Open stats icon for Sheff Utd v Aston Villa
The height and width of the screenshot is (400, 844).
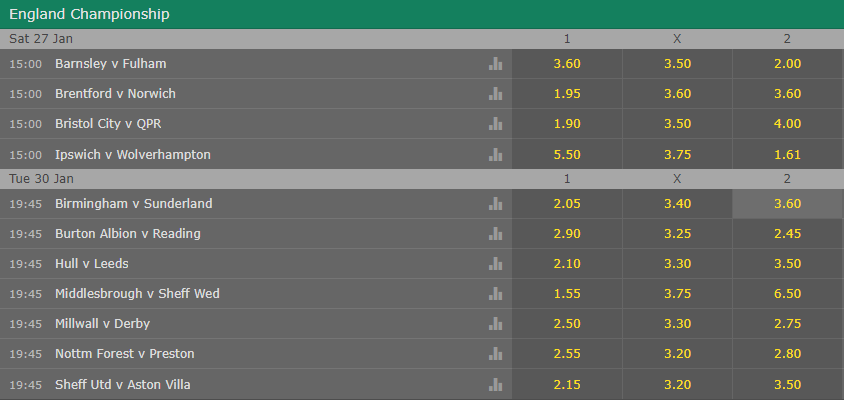(x=495, y=385)
